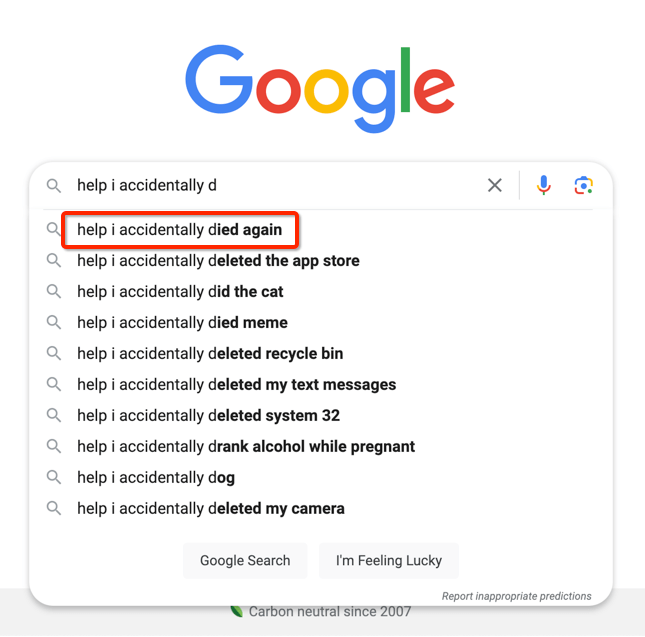
Task: Choose suggestion 'deleted recycle bin'
Action: click(210, 354)
